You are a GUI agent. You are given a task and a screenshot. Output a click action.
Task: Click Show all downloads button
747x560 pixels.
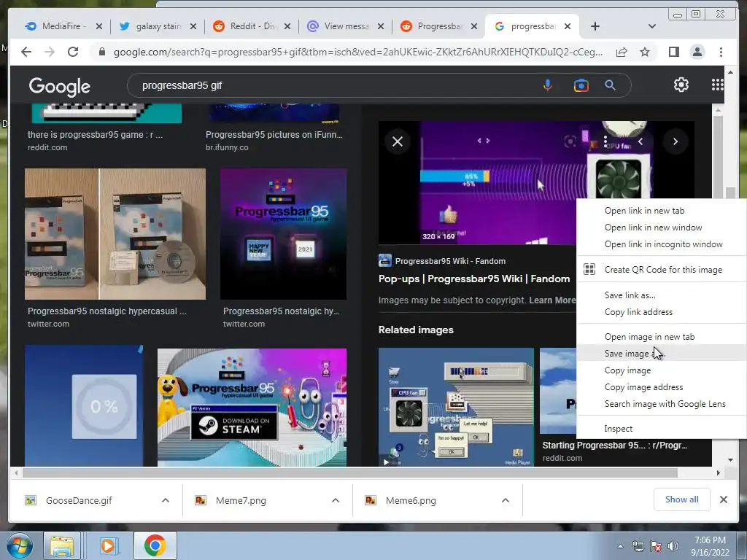click(682, 499)
